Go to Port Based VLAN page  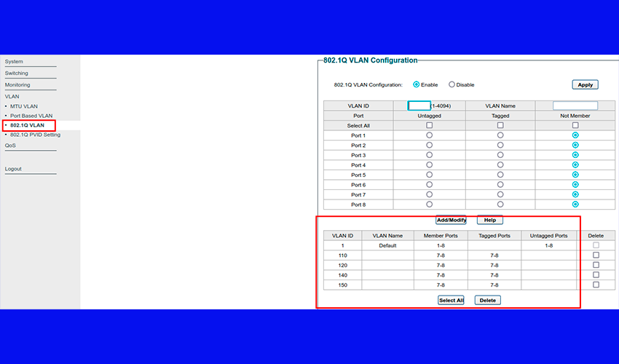tap(31, 116)
